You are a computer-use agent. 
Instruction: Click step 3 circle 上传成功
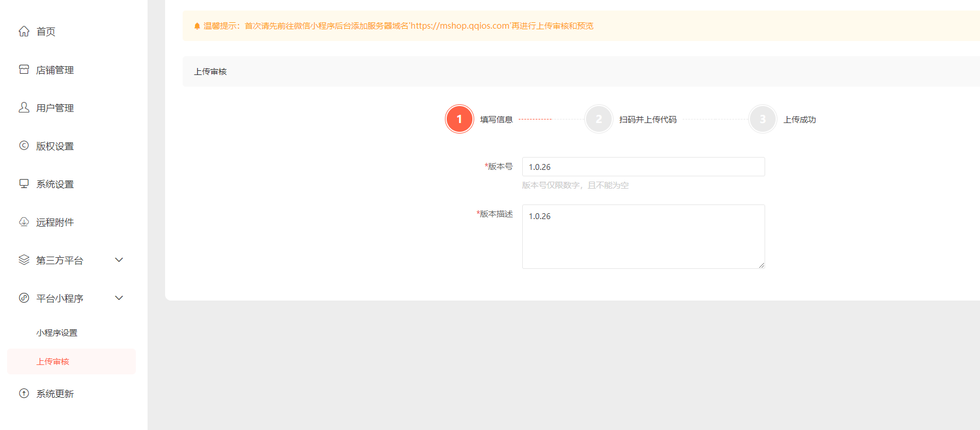(763, 119)
